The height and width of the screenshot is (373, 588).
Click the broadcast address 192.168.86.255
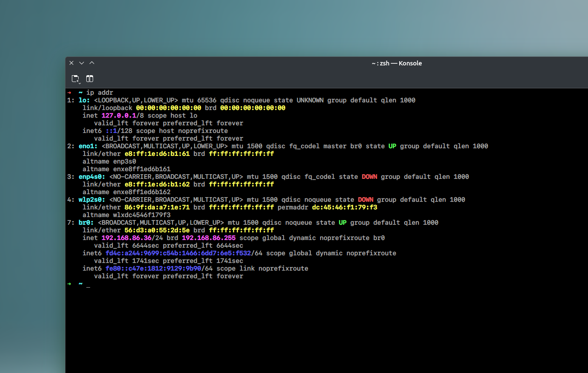point(209,238)
